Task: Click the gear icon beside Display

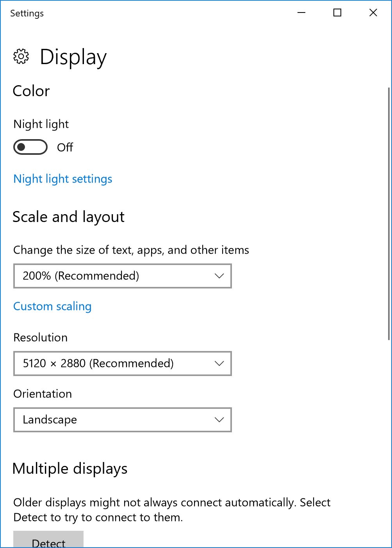Action: (21, 57)
